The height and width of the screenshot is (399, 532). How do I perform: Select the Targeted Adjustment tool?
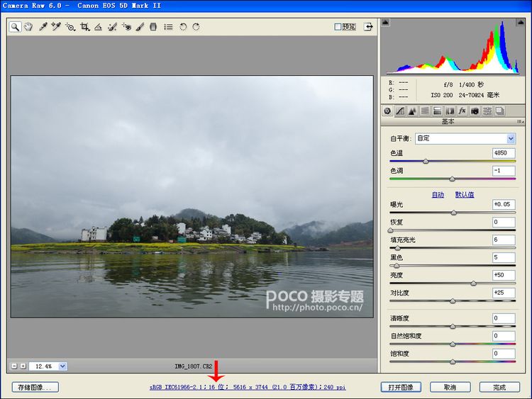70,27
